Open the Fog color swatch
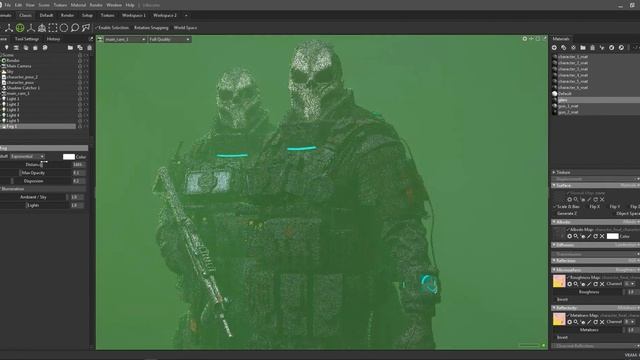The image size is (640, 360). (x=69, y=157)
